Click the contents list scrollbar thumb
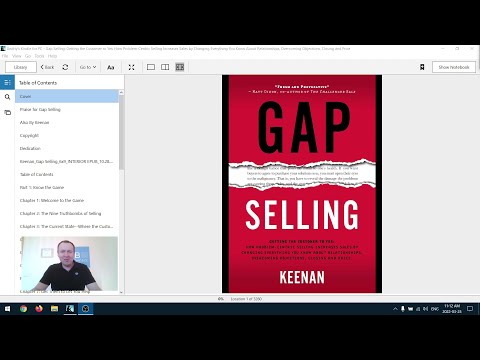The image size is (480, 360). tap(121, 133)
